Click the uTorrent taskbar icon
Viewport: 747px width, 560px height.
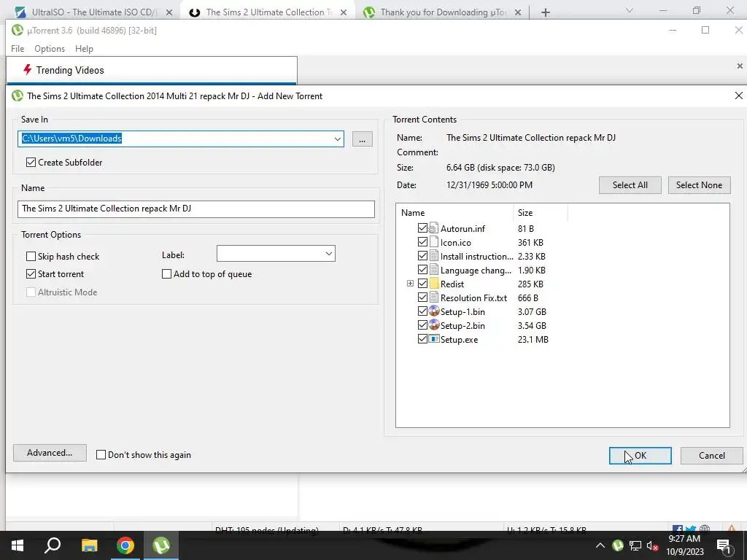tap(161, 545)
